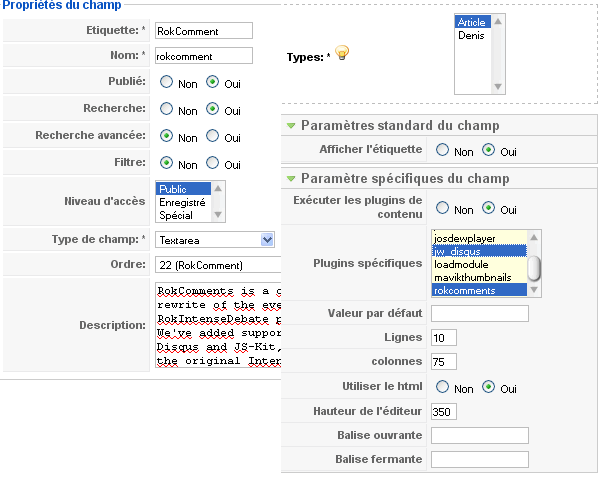This screenshot has height=480, width=600.
Task: Set Recherche to Oui
Action: tap(212, 109)
